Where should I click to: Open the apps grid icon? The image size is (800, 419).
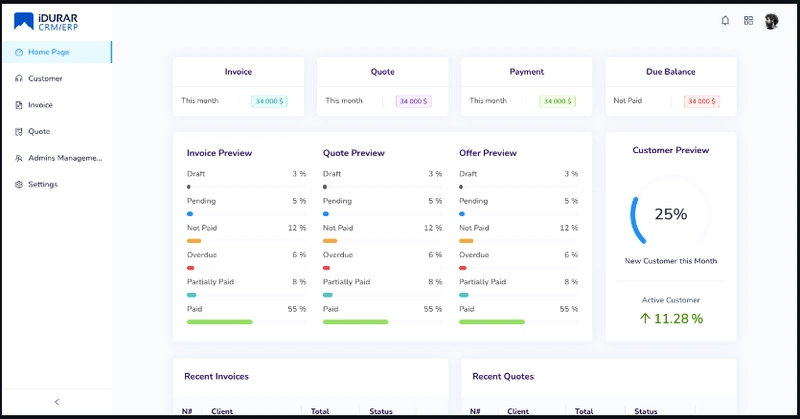748,21
